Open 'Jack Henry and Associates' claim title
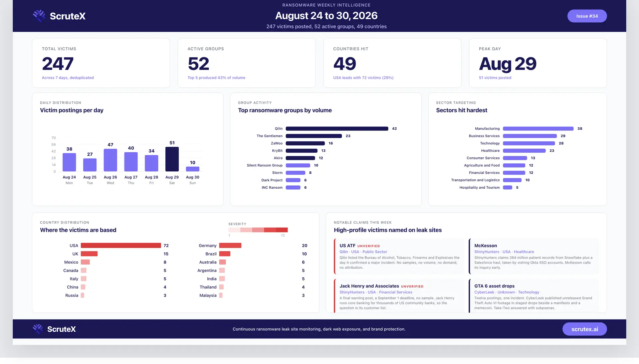Viewport: 639px width, 364px height. coord(369,286)
